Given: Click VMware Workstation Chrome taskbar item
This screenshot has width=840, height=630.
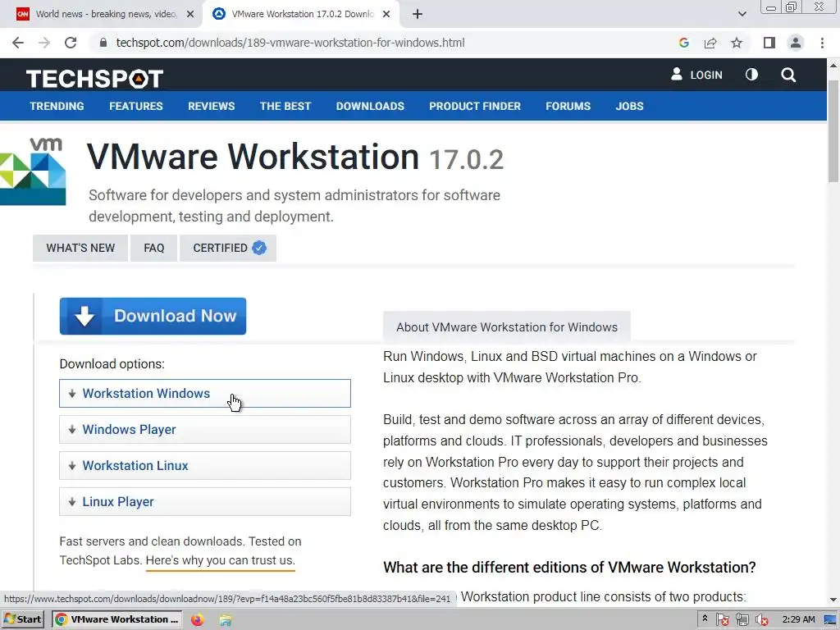Looking at the screenshot, I should click(x=116, y=619).
